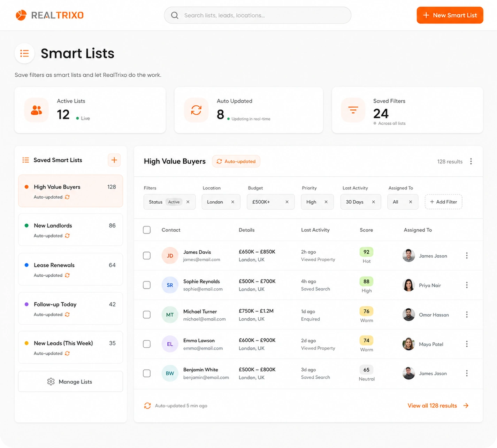Open row actions for Sophie Reynolds

[x=467, y=285]
